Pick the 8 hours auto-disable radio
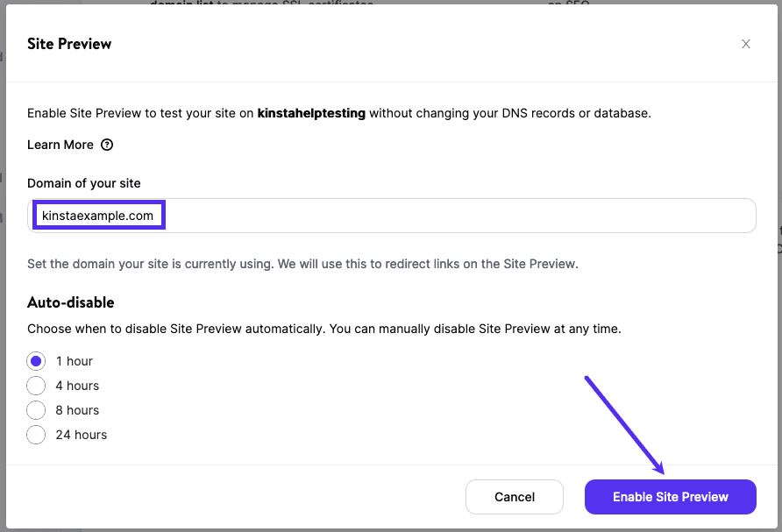 pos(35,410)
